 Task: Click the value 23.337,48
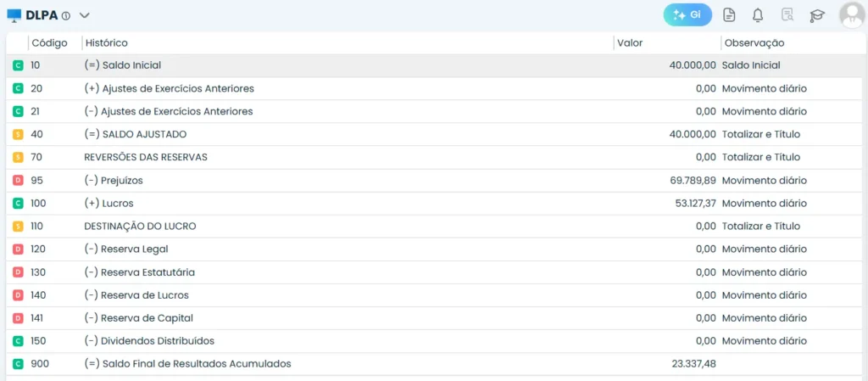click(x=693, y=364)
